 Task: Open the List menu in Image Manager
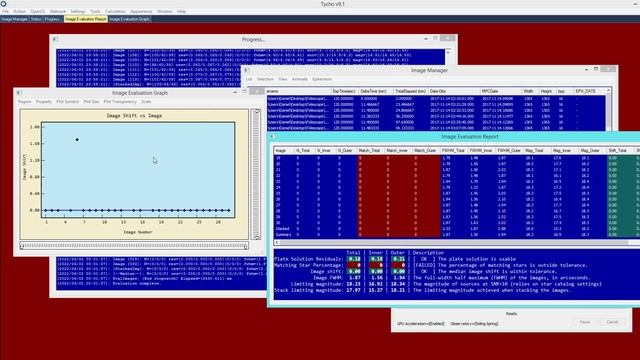[249, 79]
